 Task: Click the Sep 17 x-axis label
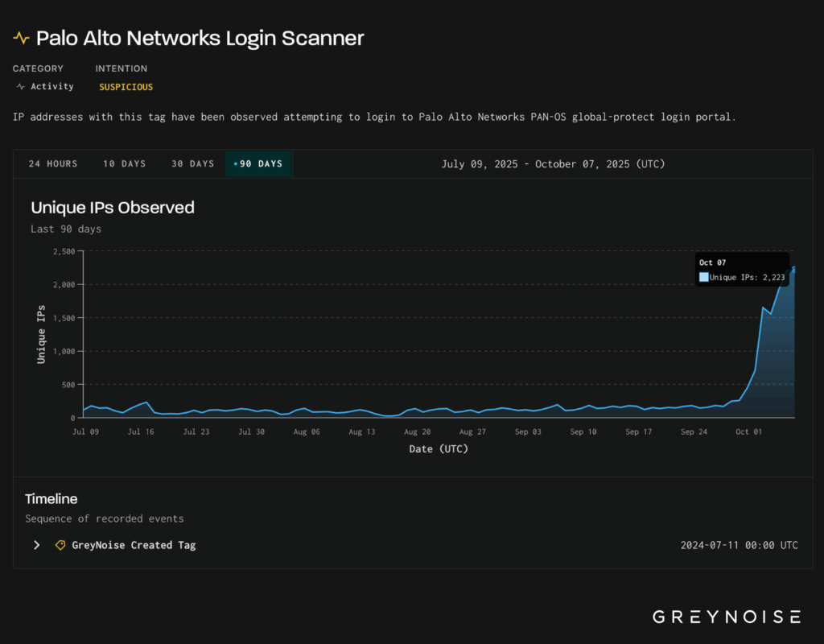click(x=638, y=431)
